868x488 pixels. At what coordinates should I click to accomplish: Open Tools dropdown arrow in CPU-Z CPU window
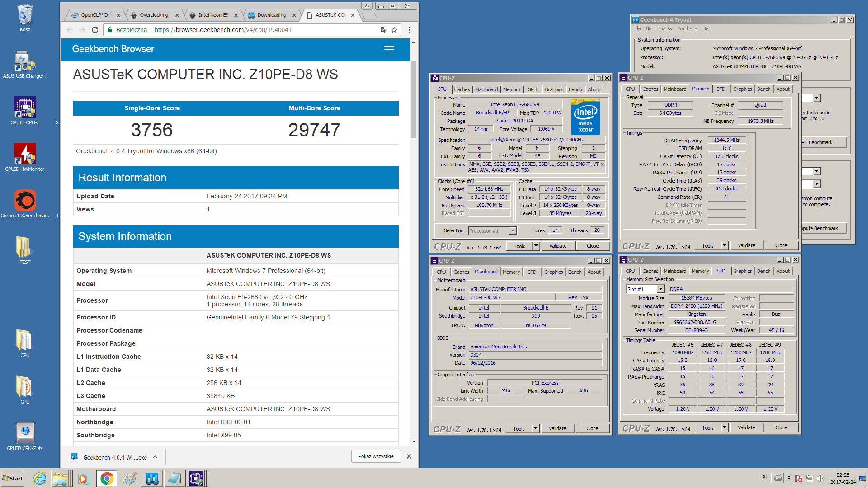536,246
